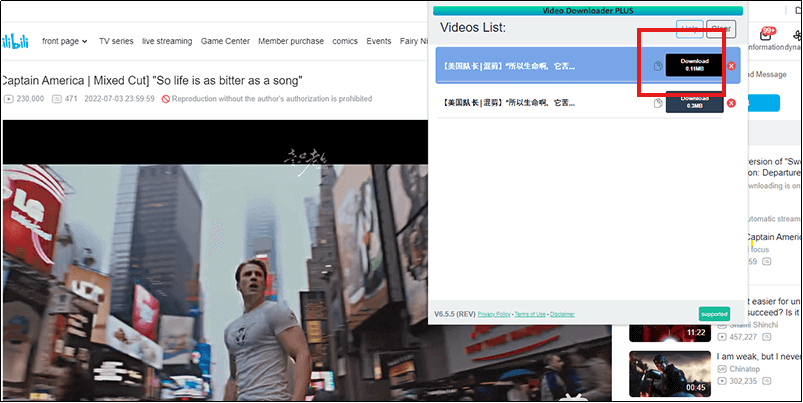Open the Events menu item
803x403 pixels.
pyautogui.click(x=378, y=41)
